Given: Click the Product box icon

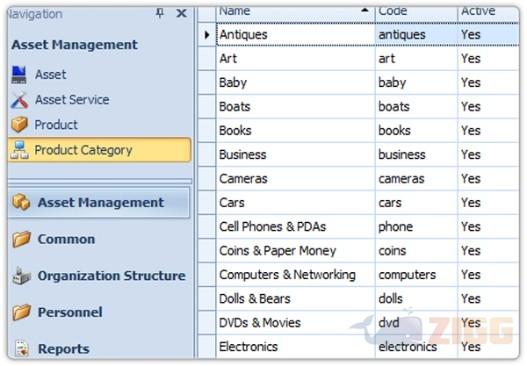Looking at the screenshot, I should pos(19,125).
